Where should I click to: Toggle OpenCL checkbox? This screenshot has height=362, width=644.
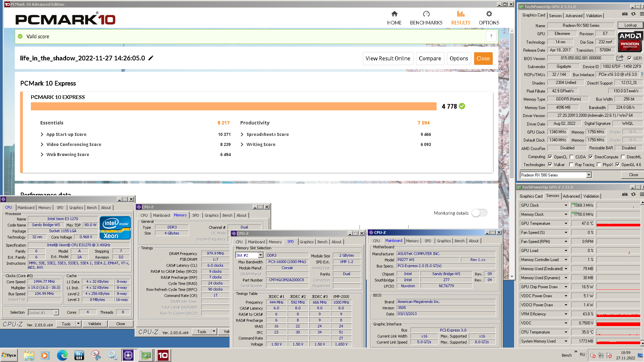click(550, 157)
